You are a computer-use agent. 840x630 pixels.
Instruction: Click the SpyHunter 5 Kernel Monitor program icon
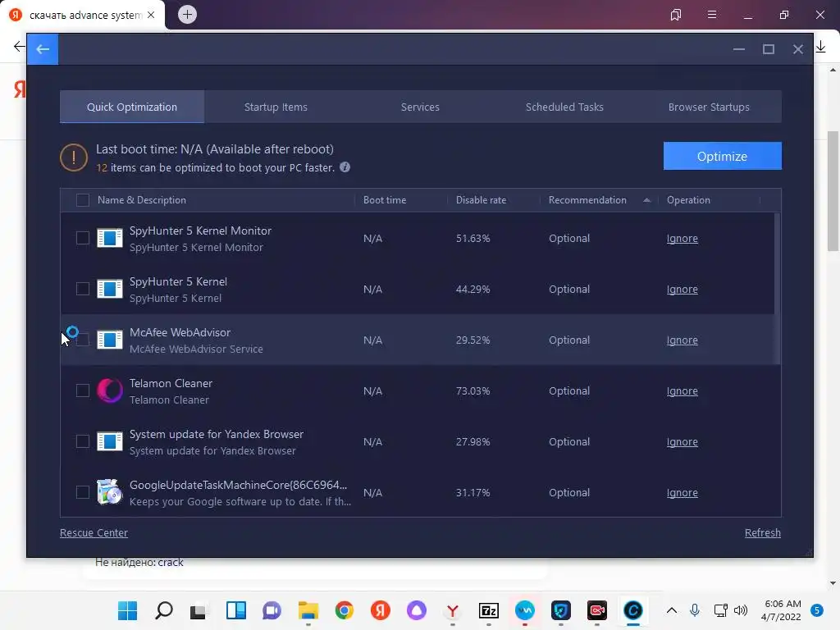pyautogui.click(x=110, y=238)
